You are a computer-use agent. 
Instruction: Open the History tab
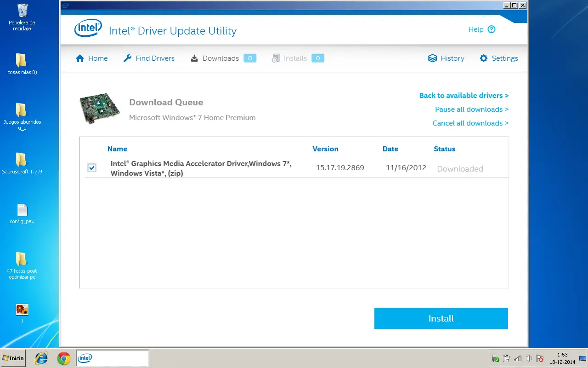click(x=446, y=58)
